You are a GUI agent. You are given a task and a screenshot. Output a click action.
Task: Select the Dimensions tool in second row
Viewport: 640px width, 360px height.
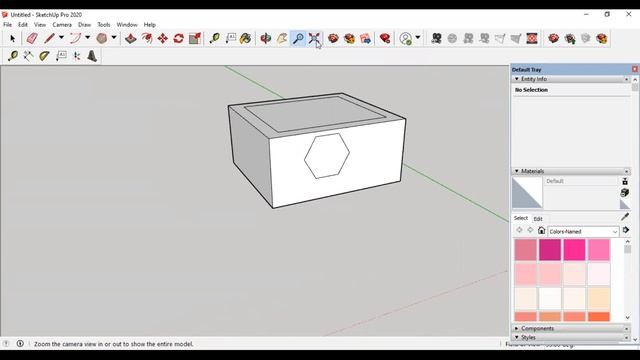click(28, 56)
